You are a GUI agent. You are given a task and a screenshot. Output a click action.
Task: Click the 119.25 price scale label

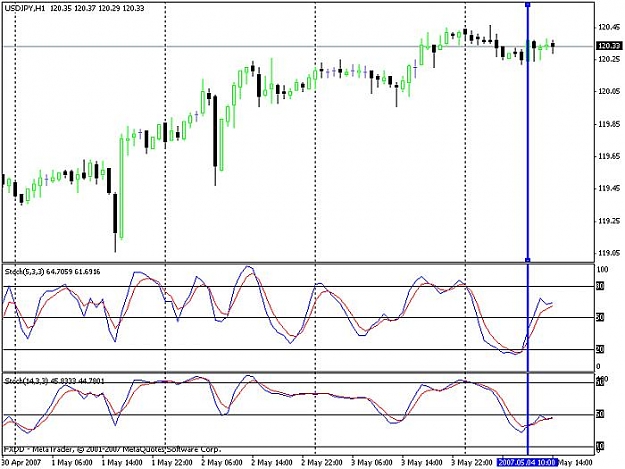[609, 221]
